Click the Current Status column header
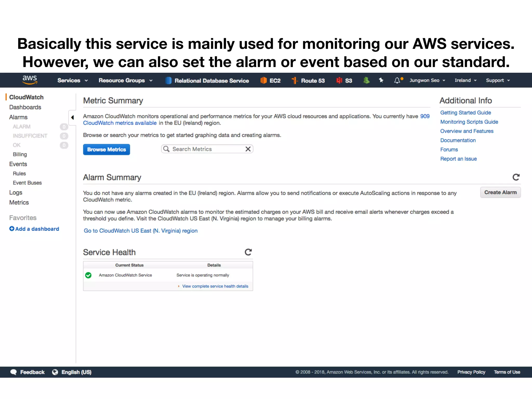 pyautogui.click(x=129, y=265)
